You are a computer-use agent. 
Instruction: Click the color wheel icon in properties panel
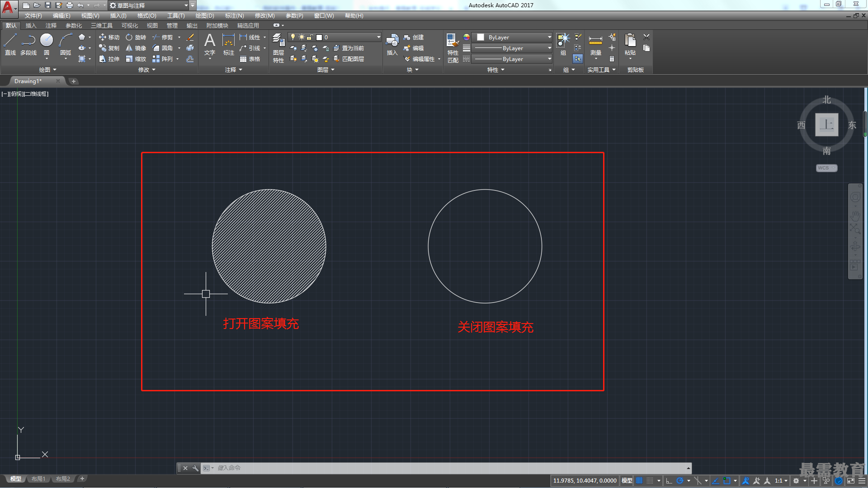click(467, 37)
